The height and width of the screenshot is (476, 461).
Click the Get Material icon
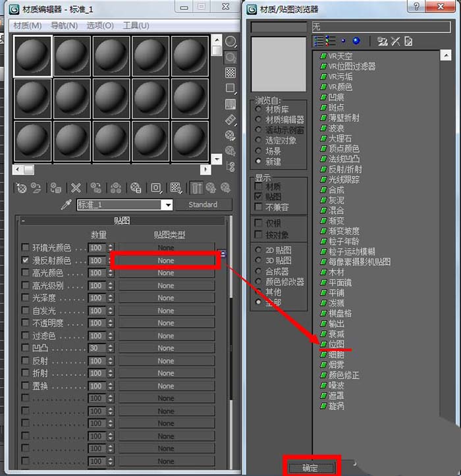coord(21,188)
